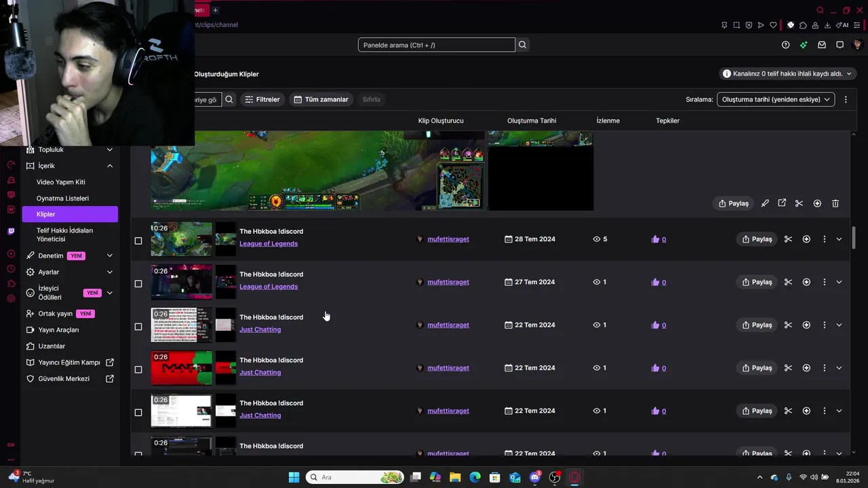The height and width of the screenshot is (488, 868).
Task: Open the browser snapshot tool icon
Action: click(x=736, y=25)
